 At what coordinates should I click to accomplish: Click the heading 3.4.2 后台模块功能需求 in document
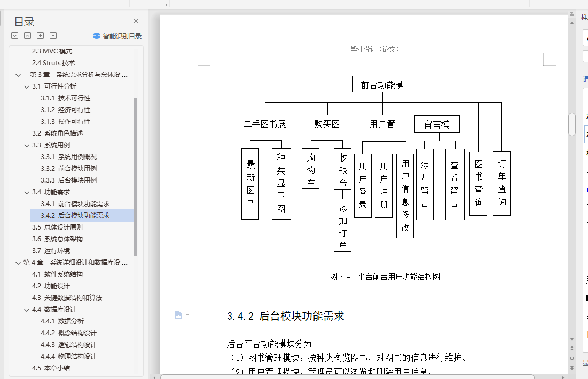pos(285,316)
